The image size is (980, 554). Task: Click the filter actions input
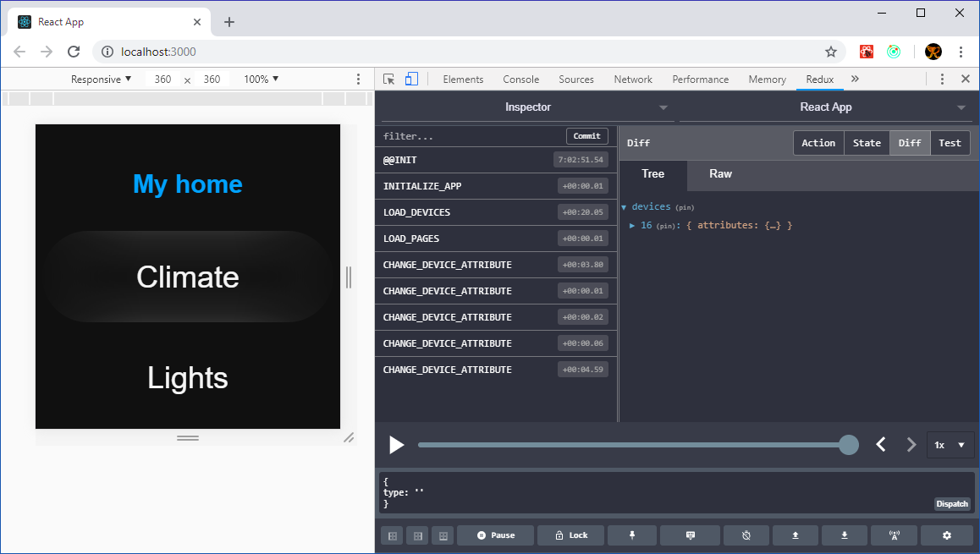click(x=472, y=136)
